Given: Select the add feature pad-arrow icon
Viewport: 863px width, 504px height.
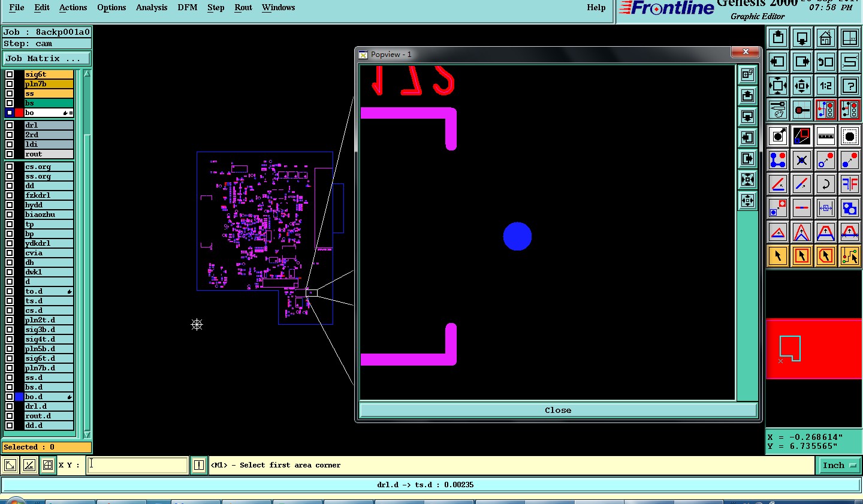Looking at the screenshot, I should tap(778, 137).
